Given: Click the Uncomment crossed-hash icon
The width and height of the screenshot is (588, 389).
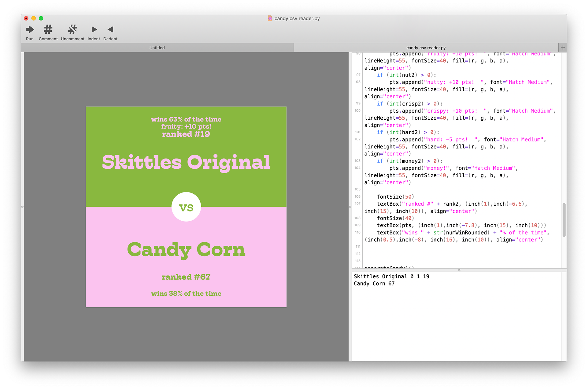Looking at the screenshot, I should pos(73,30).
